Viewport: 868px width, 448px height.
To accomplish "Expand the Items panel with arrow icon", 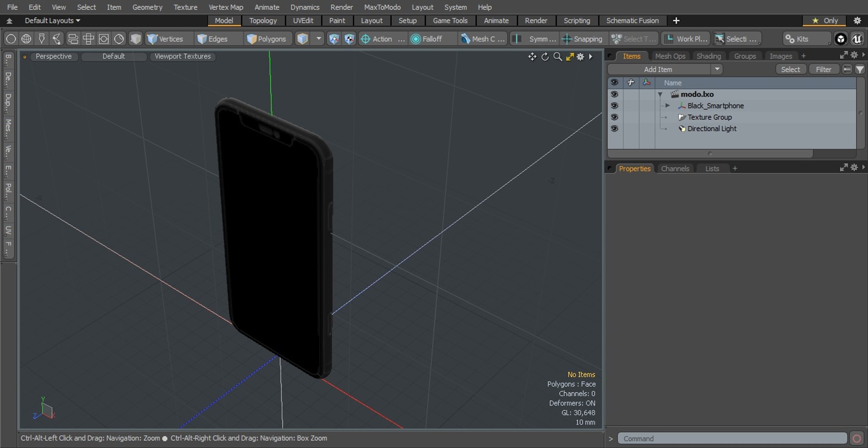I will pos(844,55).
